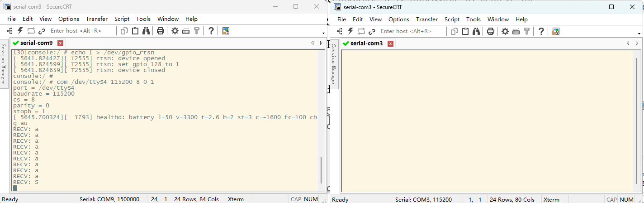Click Copy icon in serial-com3 toolbar
The image size is (644, 203).
click(455, 31)
